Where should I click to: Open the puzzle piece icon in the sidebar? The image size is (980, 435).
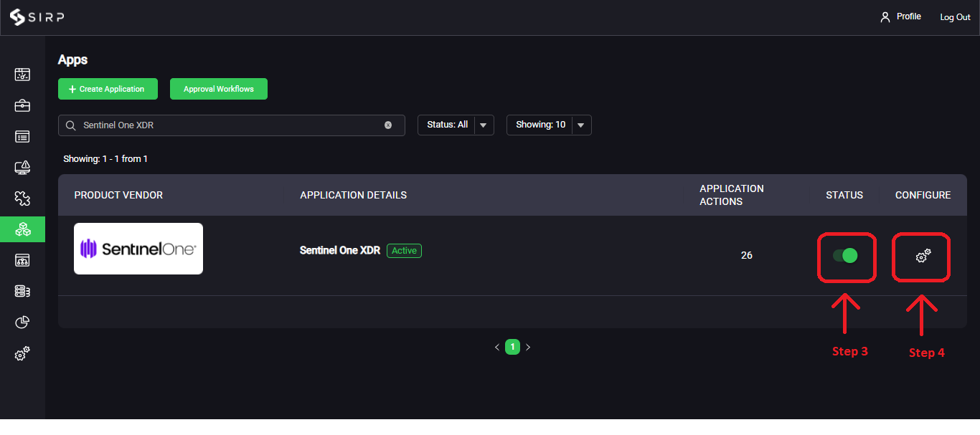pos(22,199)
